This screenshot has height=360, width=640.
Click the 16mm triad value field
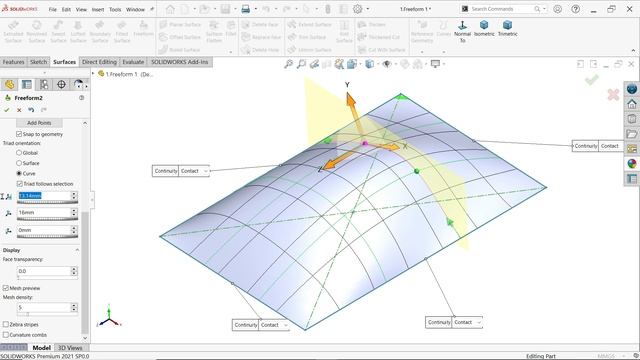pyautogui.click(x=44, y=213)
